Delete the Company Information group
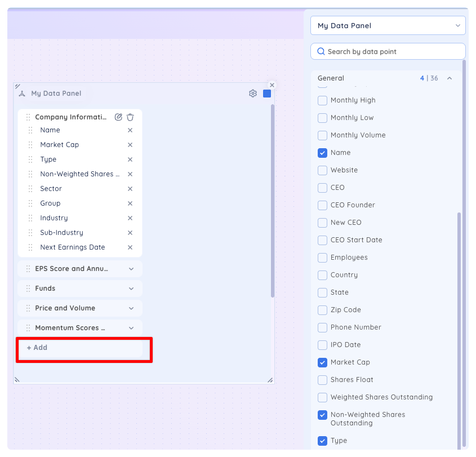Screen dimensions: 476x457 (130, 117)
